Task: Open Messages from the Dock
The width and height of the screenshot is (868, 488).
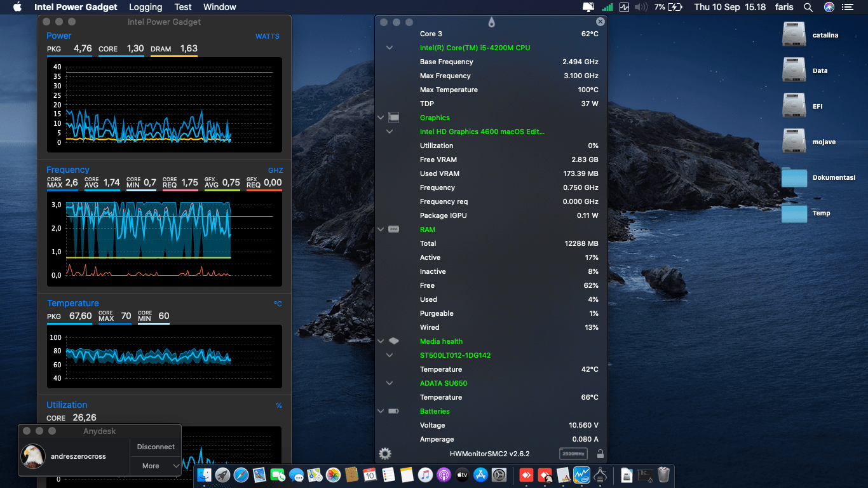Action: click(x=297, y=475)
